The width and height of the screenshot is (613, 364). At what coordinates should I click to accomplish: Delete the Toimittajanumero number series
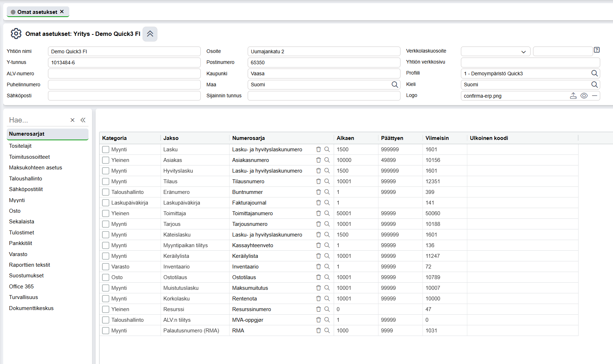click(318, 213)
